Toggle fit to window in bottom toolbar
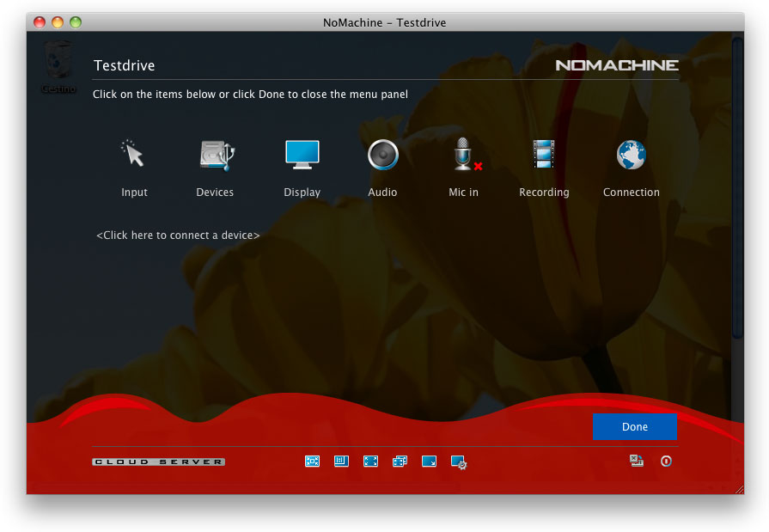The image size is (769, 532). (312, 462)
